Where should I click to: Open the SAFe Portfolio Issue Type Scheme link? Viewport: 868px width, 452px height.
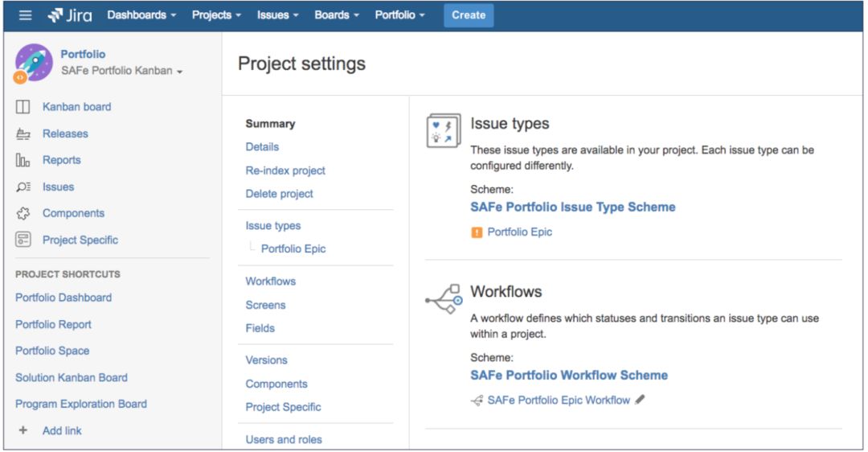(573, 208)
